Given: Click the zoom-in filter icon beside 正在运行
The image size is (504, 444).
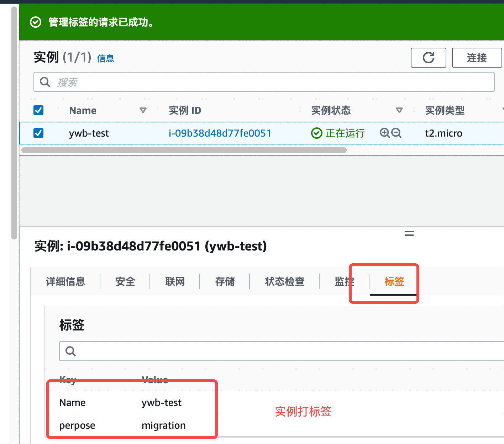Looking at the screenshot, I should (385, 133).
